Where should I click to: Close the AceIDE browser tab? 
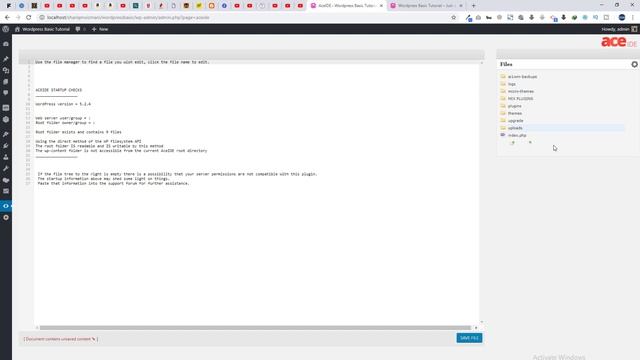[381, 6]
